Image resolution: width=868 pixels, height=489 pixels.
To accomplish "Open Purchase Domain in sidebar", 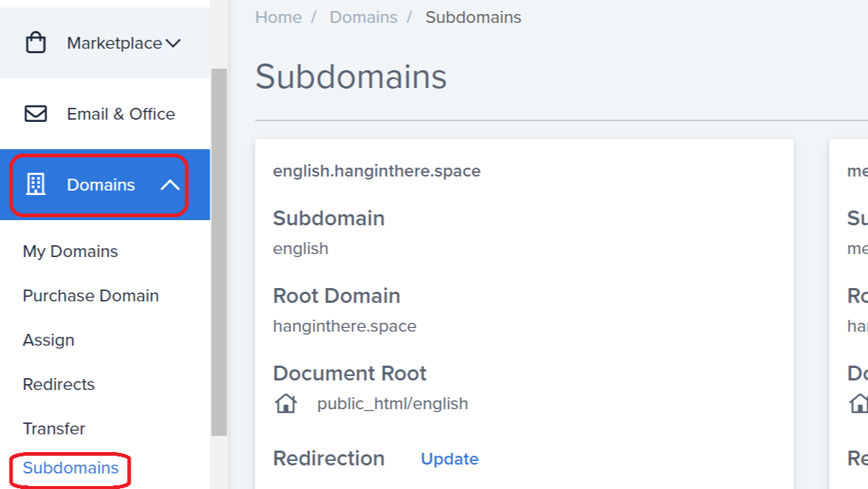I will [91, 295].
